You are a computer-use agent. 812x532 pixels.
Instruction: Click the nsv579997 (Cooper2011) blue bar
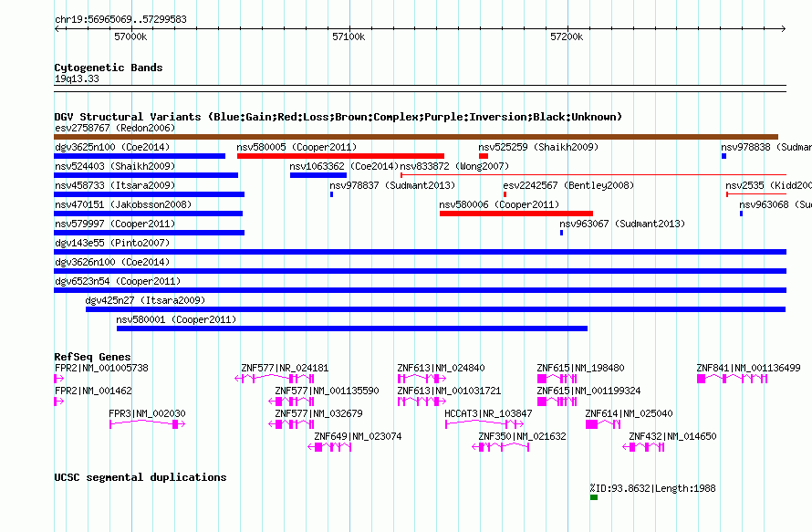tap(149, 233)
